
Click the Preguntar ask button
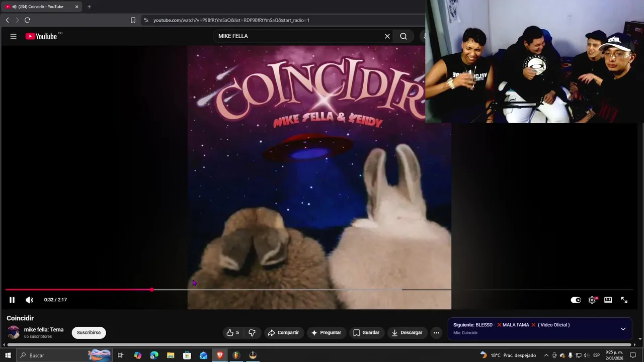pyautogui.click(x=326, y=333)
